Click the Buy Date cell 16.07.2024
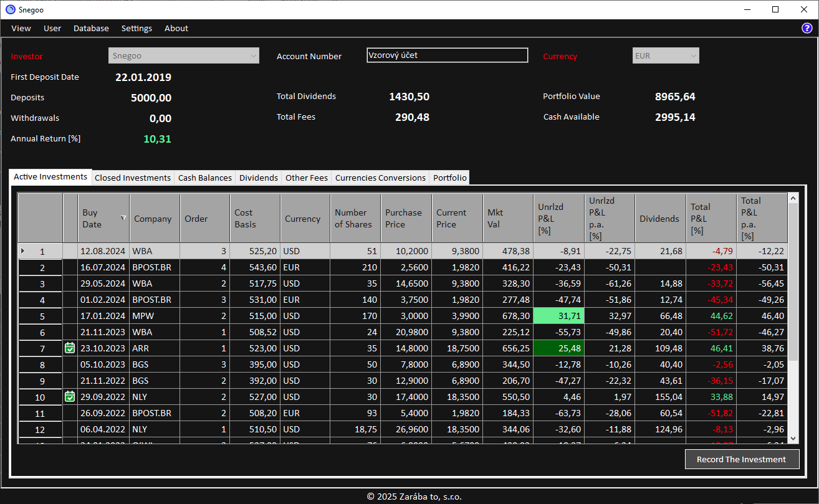This screenshot has height=504, width=819. pos(103,267)
